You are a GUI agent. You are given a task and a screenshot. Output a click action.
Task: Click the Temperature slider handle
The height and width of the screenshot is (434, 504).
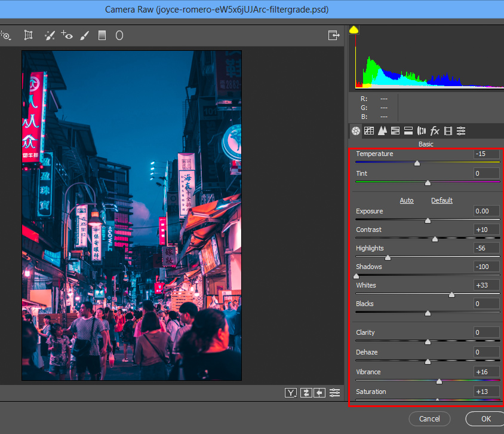tap(417, 163)
